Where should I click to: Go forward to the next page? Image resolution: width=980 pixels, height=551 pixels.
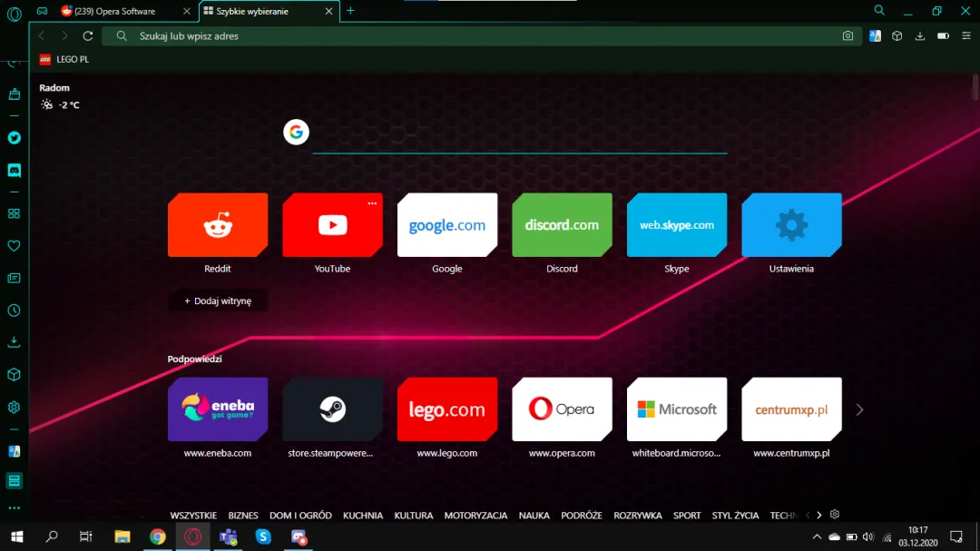click(64, 36)
